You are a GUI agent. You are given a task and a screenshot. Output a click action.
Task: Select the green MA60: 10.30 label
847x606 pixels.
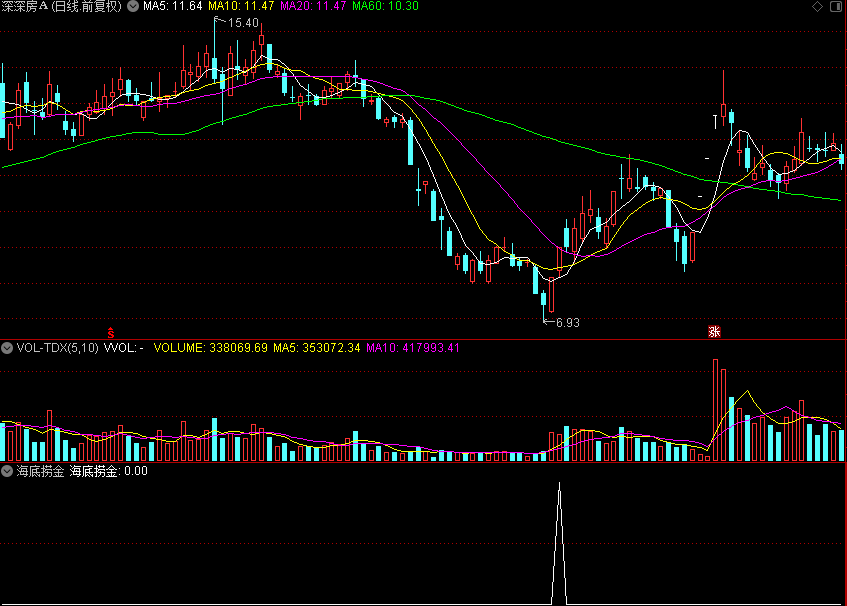coord(385,6)
